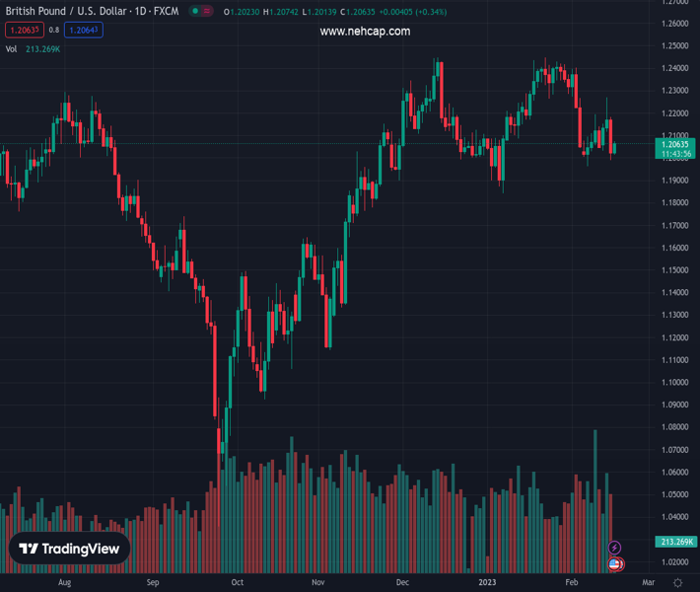
Task: Click the Nov label on time axis
Action: click(317, 582)
